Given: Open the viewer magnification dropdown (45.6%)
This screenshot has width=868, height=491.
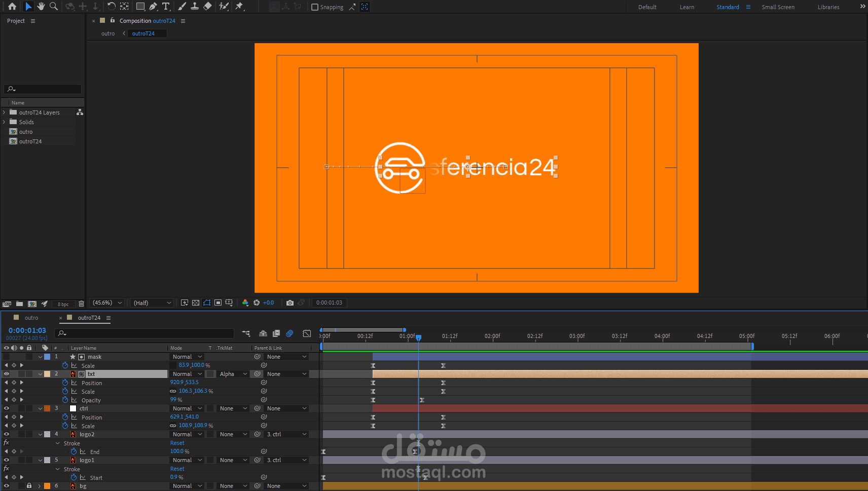Looking at the screenshot, I should tap(107, 303).
